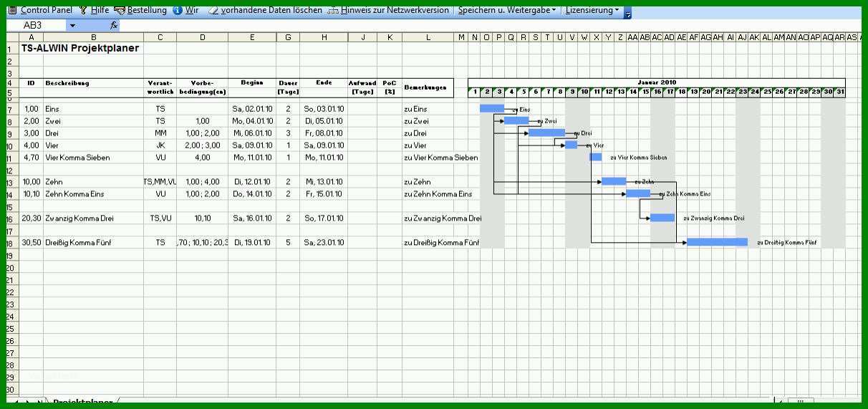Click the Name Box showing AB3
The height and width of the screenshot is (409, 868).
click(36, 26)
